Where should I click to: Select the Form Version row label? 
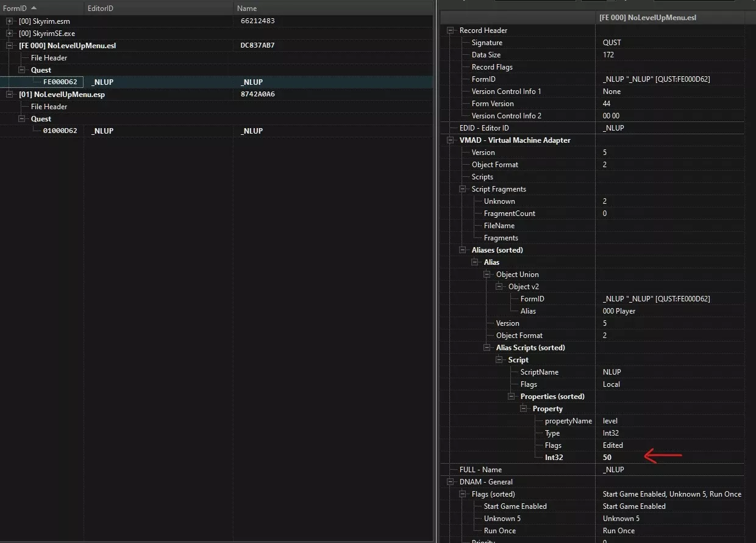click(493, 104)
